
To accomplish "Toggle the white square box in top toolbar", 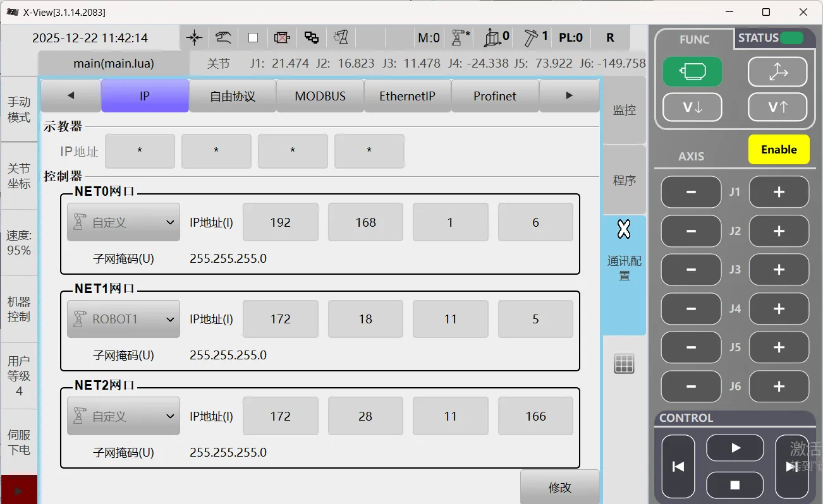I will pos(253,38).
